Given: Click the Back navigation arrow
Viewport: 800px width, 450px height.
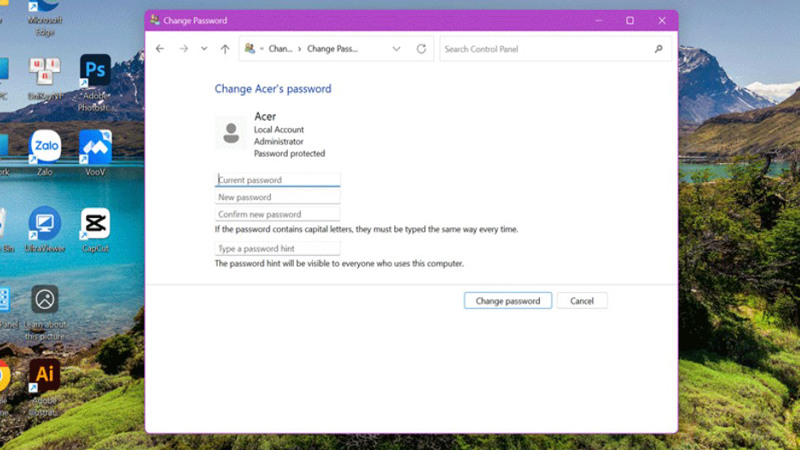Looking at the screenshot, I should point(160,49).
